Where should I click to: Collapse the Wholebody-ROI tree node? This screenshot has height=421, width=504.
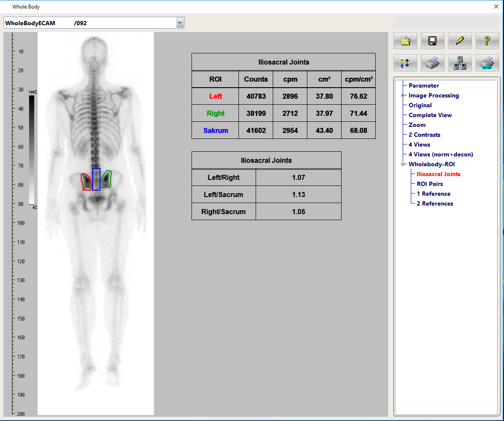coord(403,164)
